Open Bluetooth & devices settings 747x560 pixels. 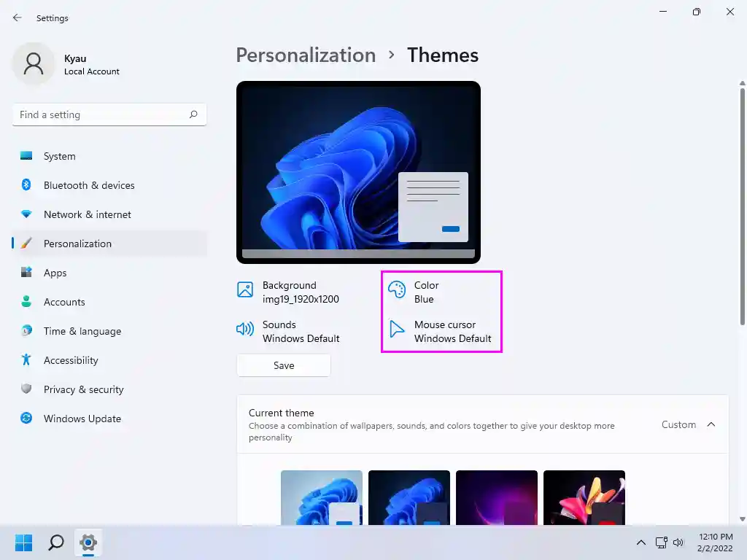[109, 185]
